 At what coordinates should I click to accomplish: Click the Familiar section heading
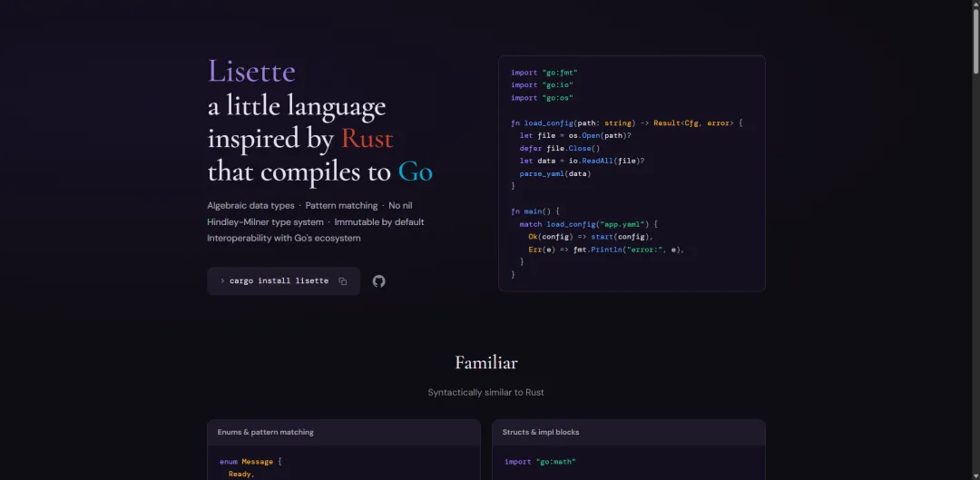[x=486, y=363]
